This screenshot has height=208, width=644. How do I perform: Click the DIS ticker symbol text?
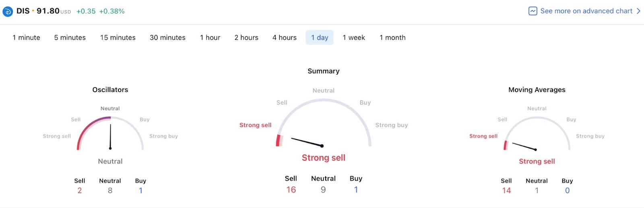click(23, 11)
